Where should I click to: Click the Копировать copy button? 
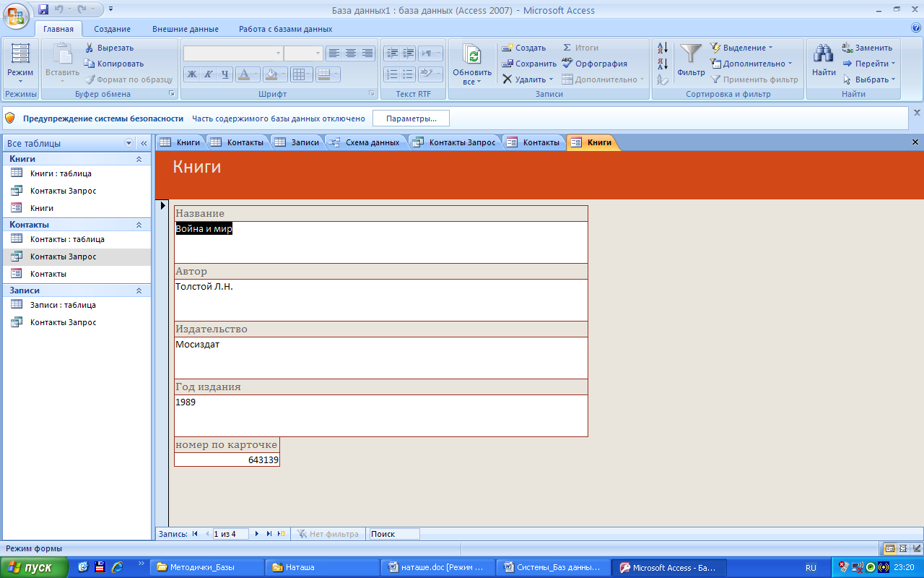pos(114,64)
